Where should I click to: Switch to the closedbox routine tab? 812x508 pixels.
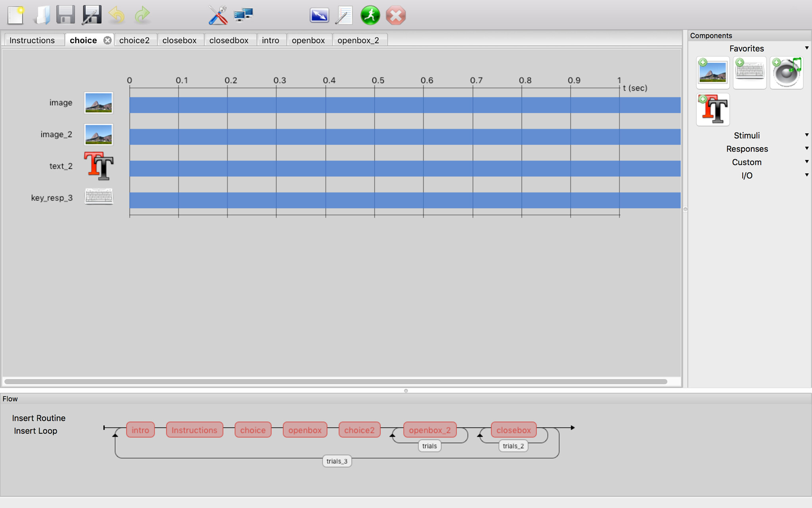tap(229, 40)
